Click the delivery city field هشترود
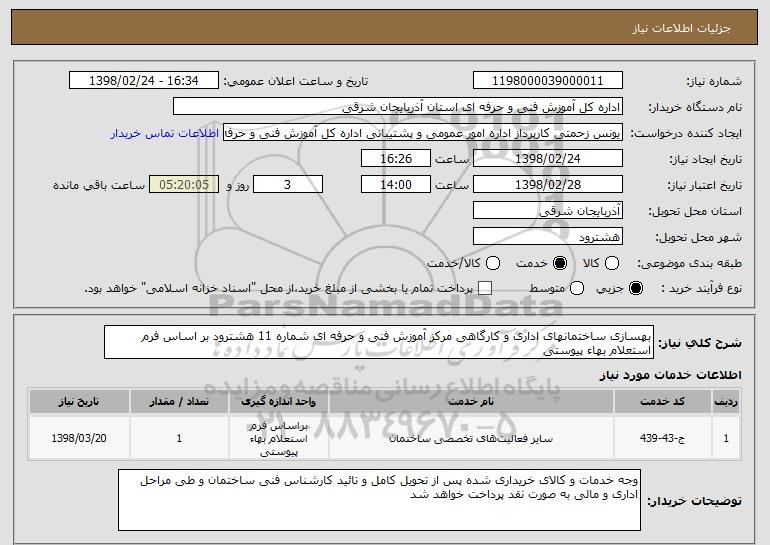 click(x=548, y=237)
